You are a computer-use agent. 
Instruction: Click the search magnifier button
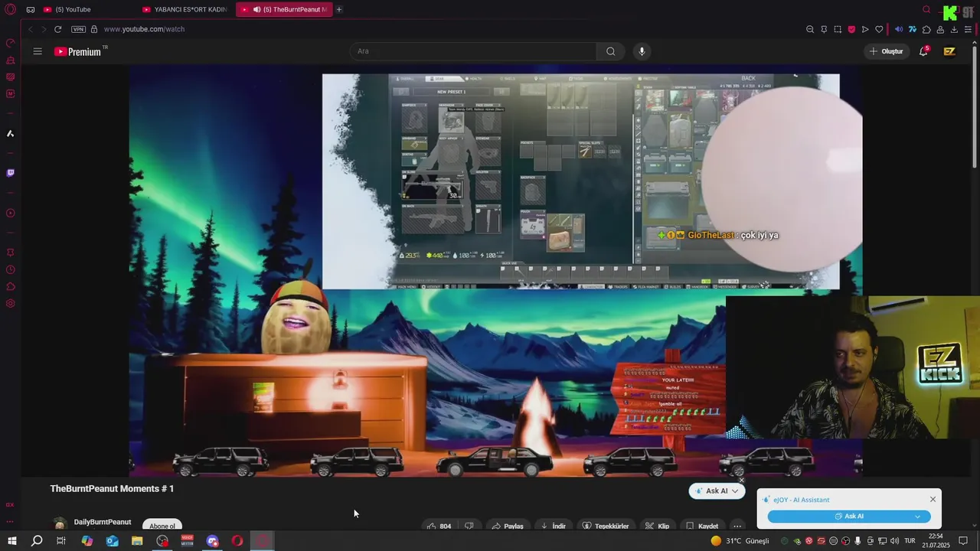pos(610,51)
